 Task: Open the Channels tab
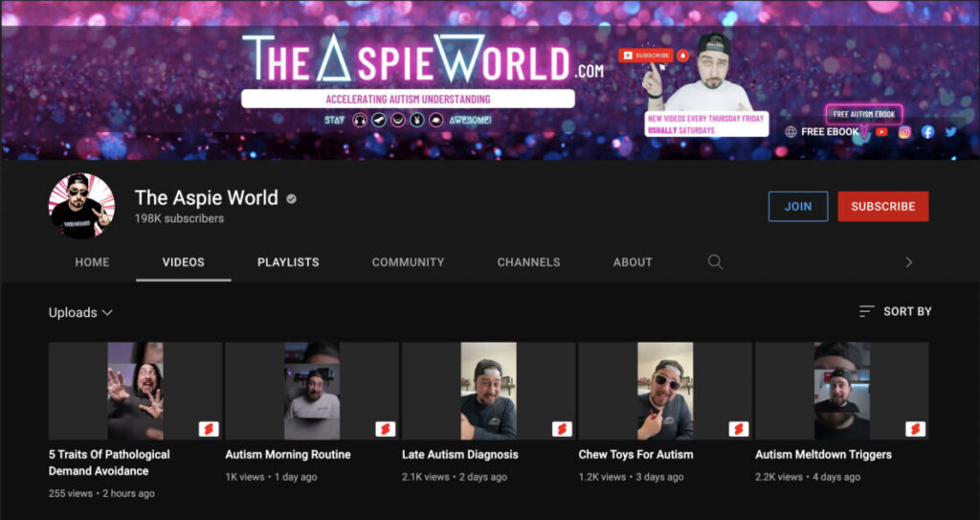(528, 262)
